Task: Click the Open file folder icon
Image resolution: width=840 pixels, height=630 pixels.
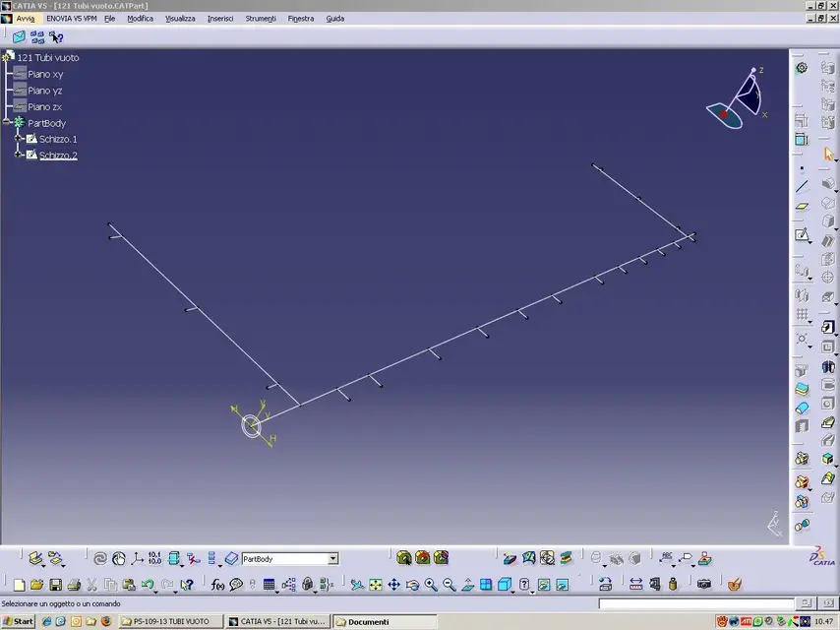Action: [x=37, y=585]
